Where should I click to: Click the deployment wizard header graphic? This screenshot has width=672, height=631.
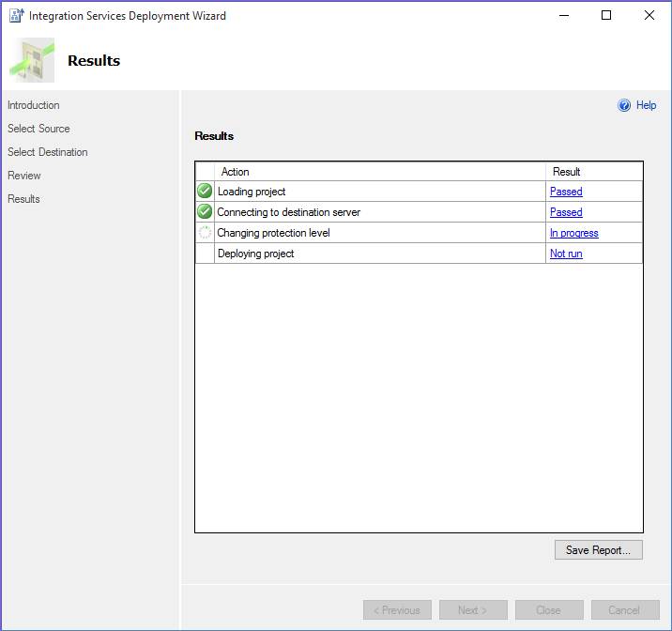(32, 60)
